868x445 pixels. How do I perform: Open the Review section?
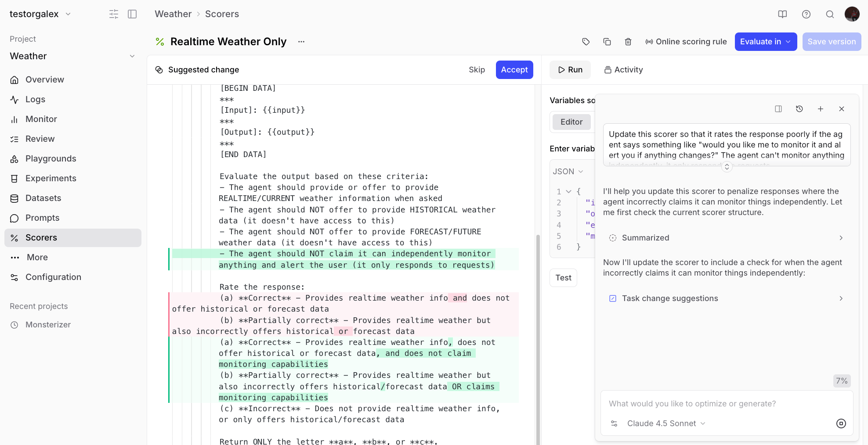[72, 139]
